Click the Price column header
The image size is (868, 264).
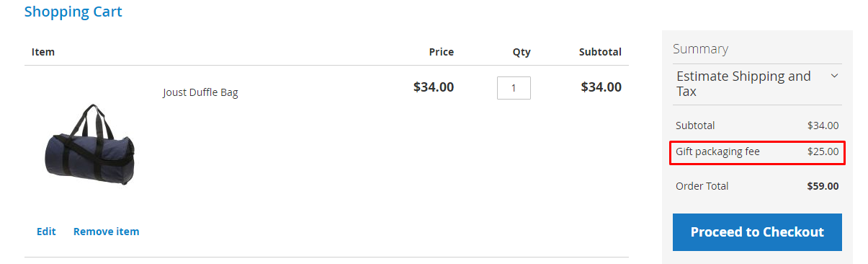(x=442, y=52)
